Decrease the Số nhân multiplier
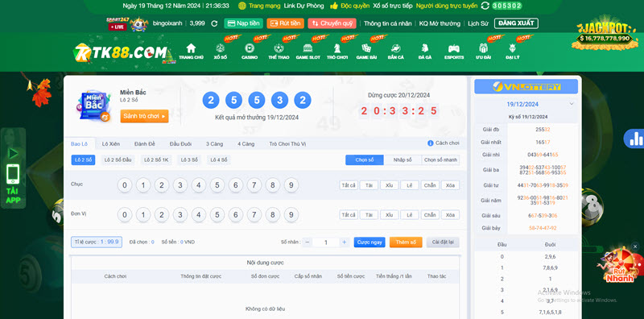The image size is (644, 319). tap(308, 242)
